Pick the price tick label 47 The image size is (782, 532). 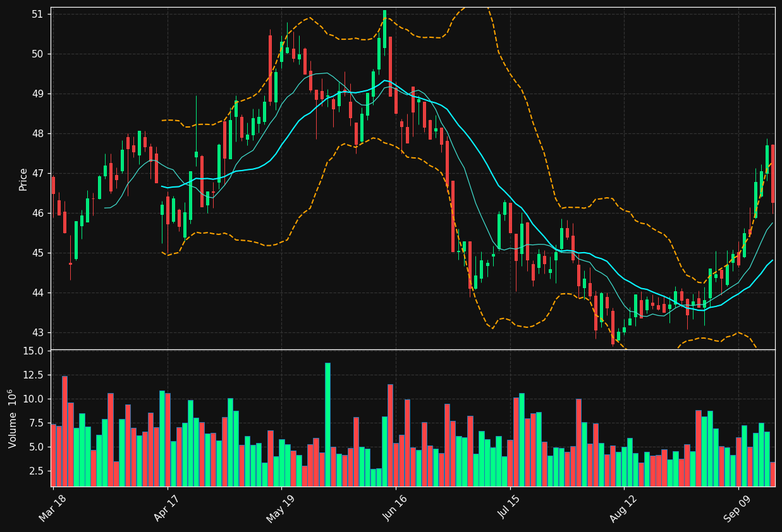(37, 173)
